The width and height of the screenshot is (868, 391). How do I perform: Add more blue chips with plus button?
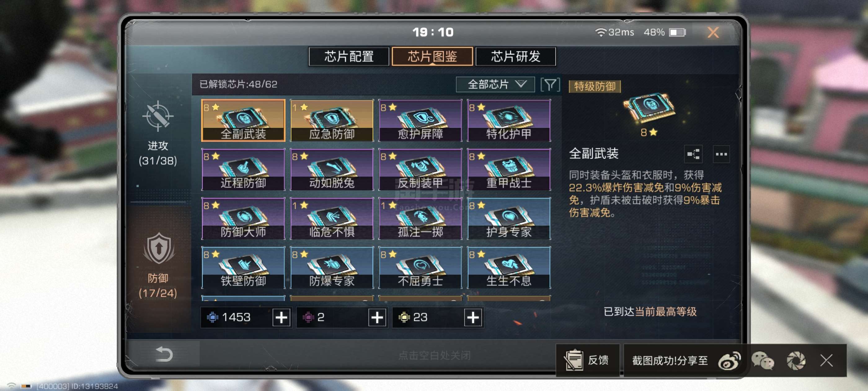(x=281, y=317)
